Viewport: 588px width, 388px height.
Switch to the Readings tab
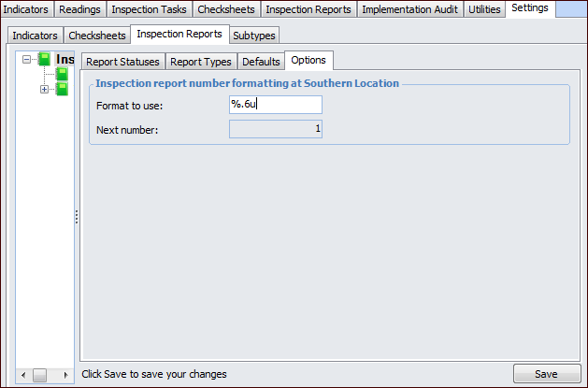coord(79,9)
